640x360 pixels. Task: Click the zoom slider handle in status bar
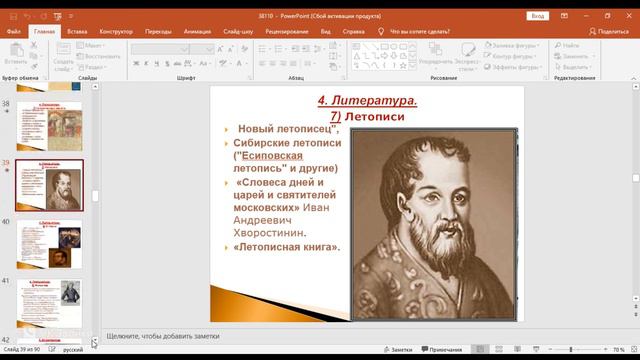click(571, 349)
